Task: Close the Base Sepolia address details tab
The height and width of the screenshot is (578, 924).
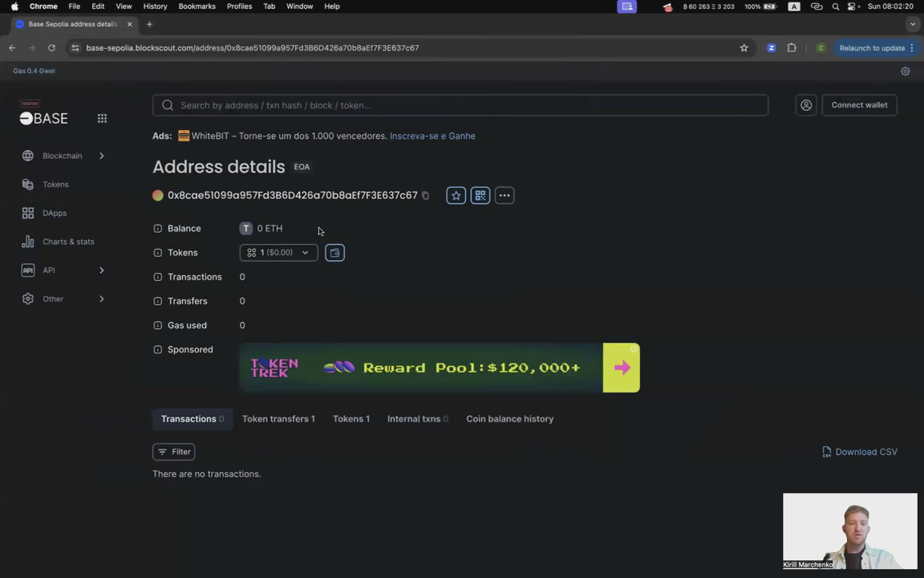Action: click(130, 24)
